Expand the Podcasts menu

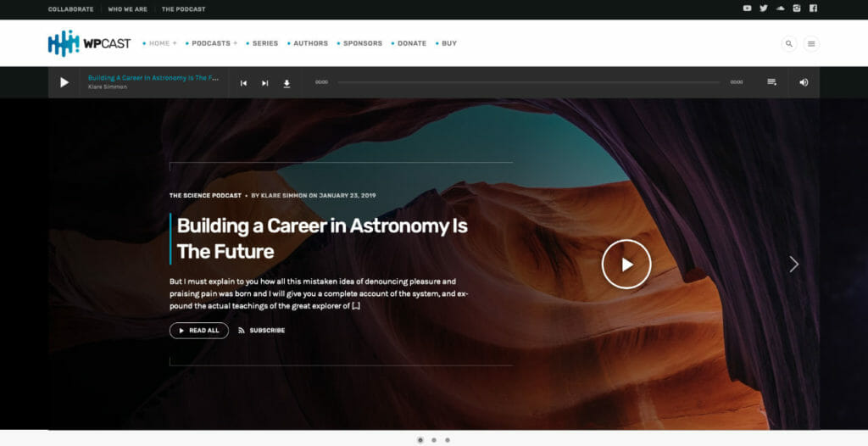click(211, 43)
